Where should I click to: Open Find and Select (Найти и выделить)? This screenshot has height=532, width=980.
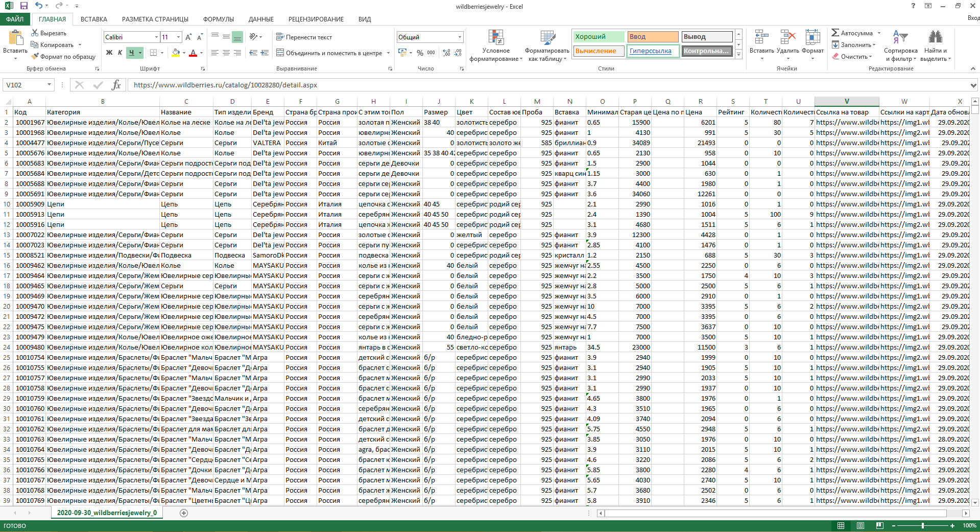[x=935, y=46]
